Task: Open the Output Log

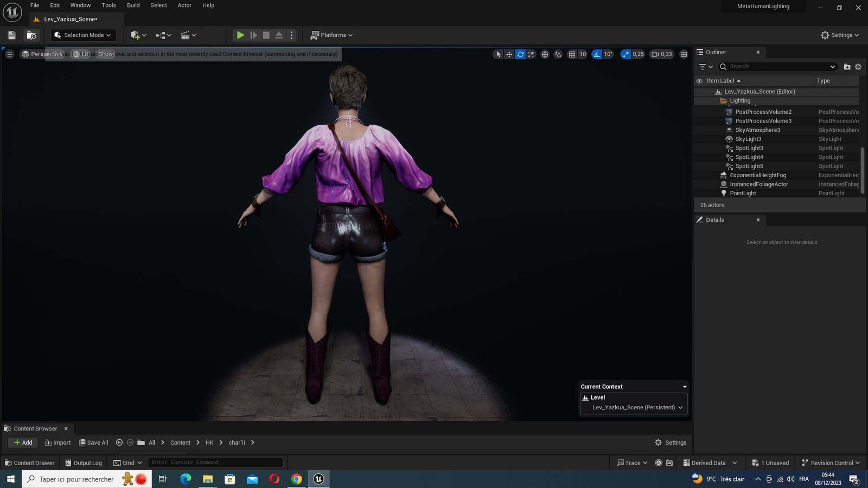Action: [84, 463]
